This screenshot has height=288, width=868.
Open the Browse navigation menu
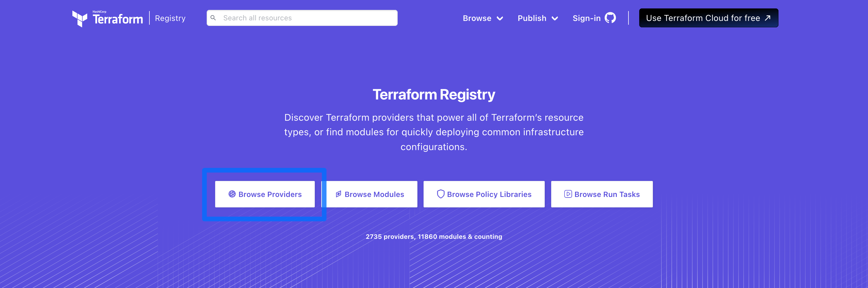(x=483, y=18)
